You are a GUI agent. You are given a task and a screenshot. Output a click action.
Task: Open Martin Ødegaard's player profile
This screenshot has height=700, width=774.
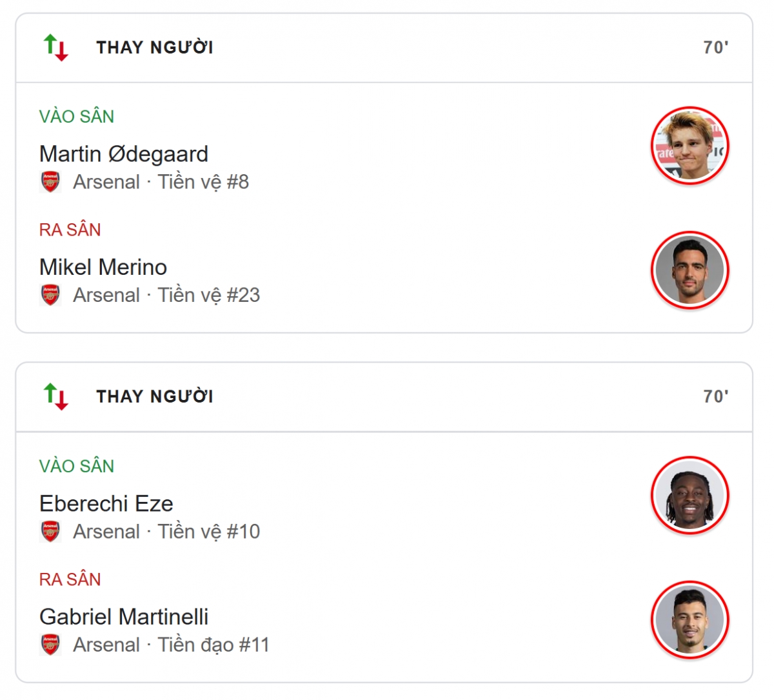(x=124, y=154)
